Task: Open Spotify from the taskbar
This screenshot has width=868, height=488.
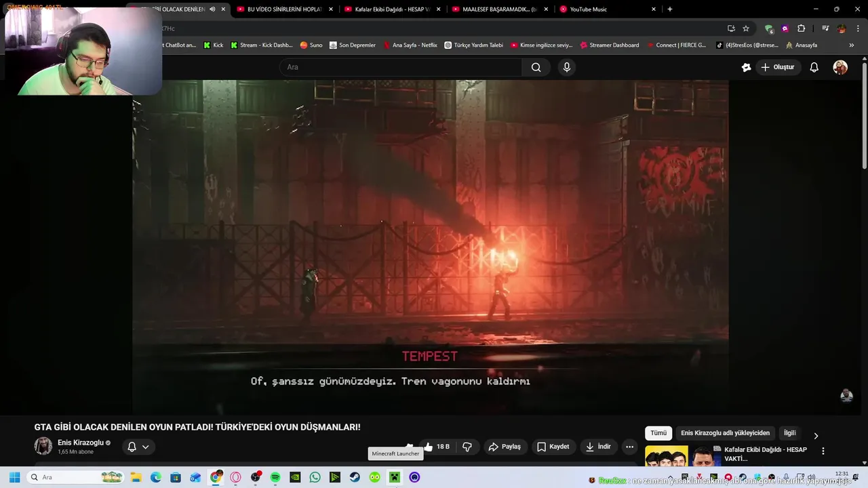Action: [275, 477]
